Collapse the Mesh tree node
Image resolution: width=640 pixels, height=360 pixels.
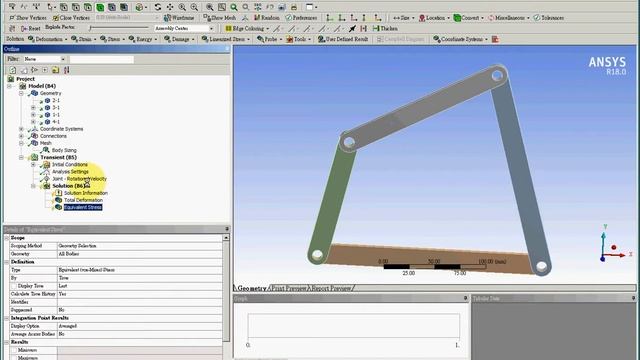21,143
